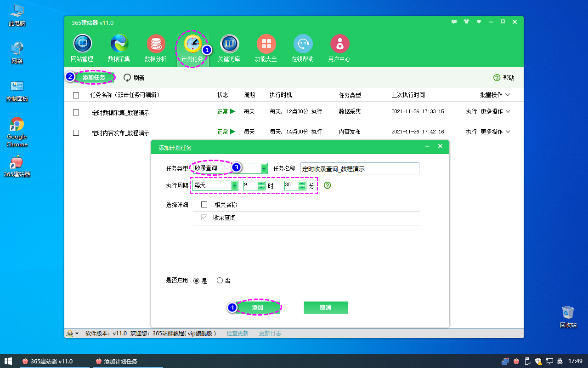This screenshot has height=368, width=588.
Task: Open the 执行周期 每天 dropdown
Action: (215, 185)
